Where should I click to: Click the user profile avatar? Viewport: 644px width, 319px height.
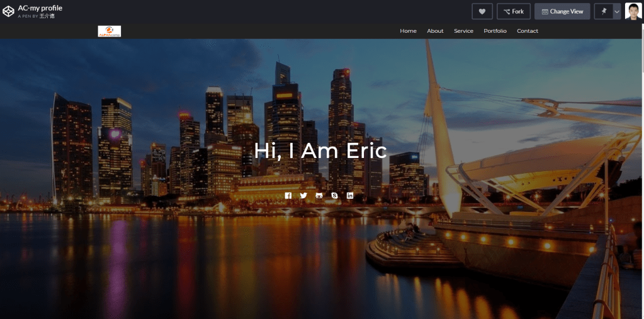633,11
